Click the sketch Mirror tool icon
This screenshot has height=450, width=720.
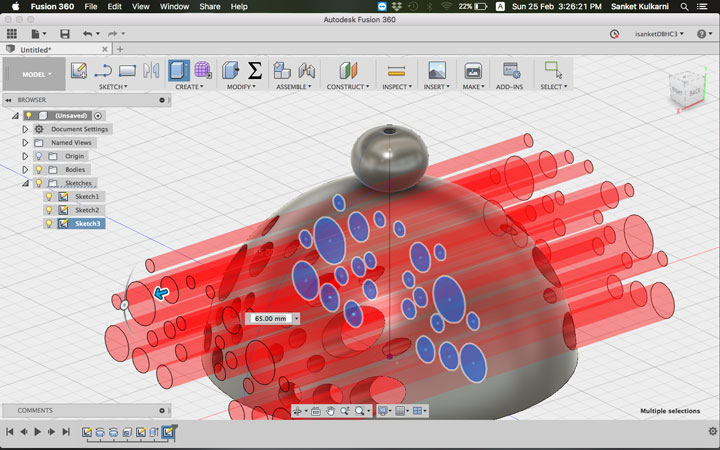[151, 70]
